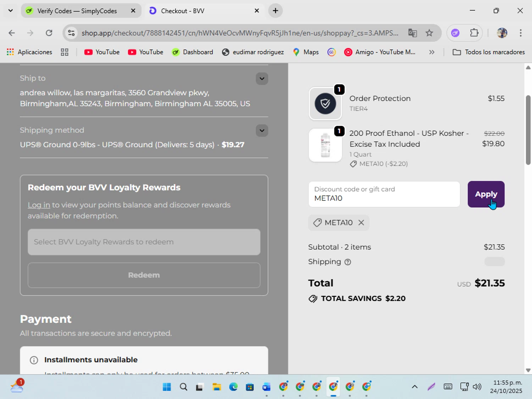The width and height of the screenshot is (532, 399).
Task: Click the tab groups grid icon in bookmarks bar
Action: [x=65, y=52]
